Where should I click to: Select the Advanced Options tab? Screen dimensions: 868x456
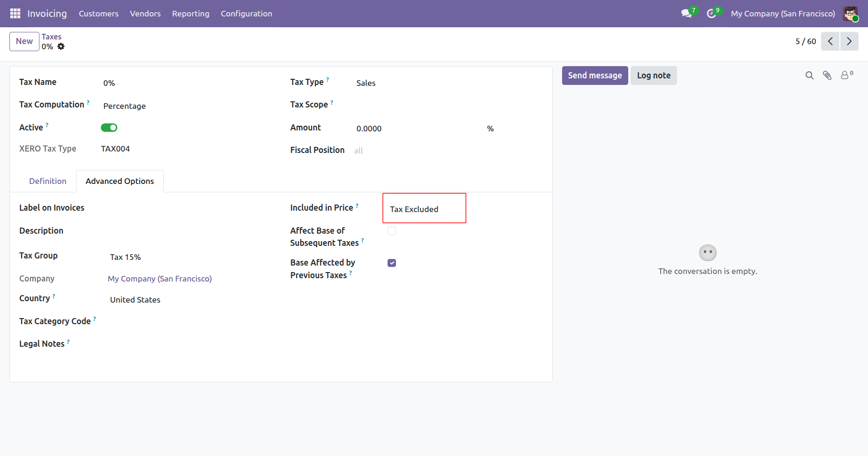(x=120, y=181)
